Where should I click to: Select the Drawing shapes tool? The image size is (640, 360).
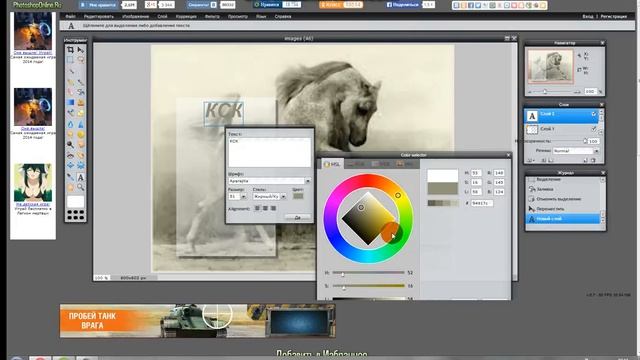[81, 113]
